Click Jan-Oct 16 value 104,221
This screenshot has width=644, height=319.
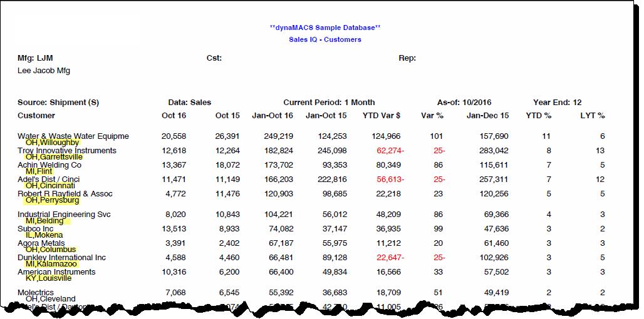point(279,215)
